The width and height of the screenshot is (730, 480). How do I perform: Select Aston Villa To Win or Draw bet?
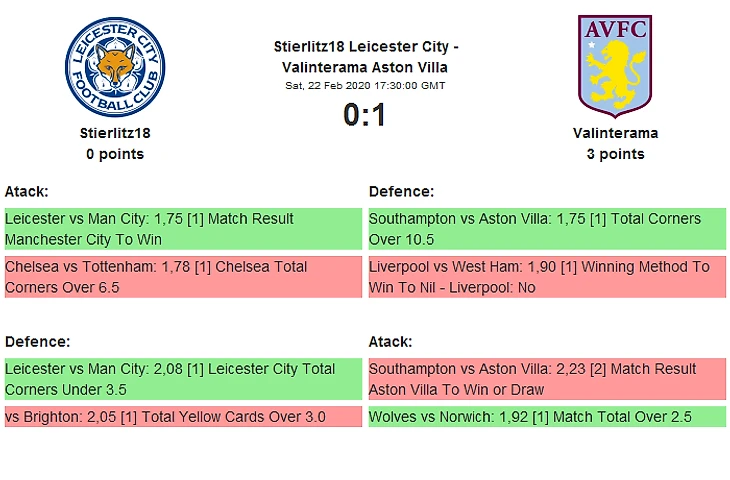(x=547, y=379)
